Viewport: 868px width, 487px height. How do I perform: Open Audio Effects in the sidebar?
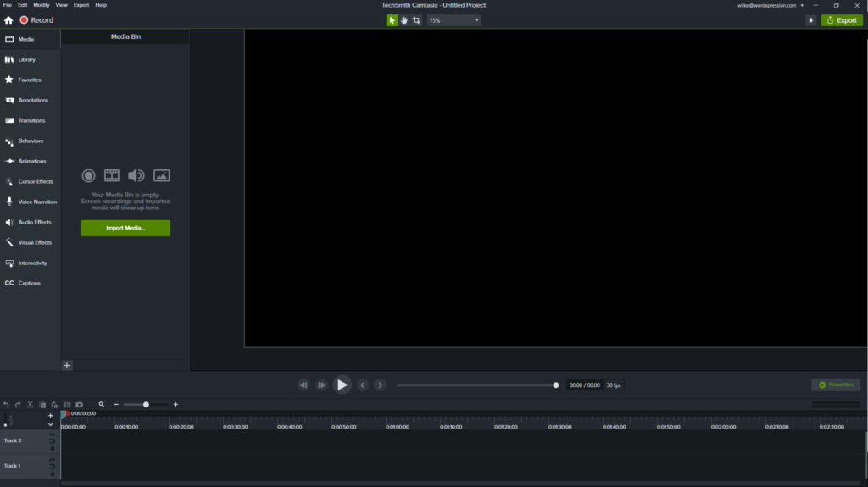pyautogui.click(x=30, y=222)
